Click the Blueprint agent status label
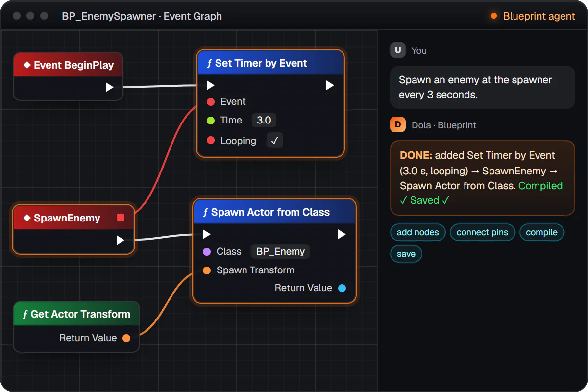588x392 pixels. click(x=539, y=16)
